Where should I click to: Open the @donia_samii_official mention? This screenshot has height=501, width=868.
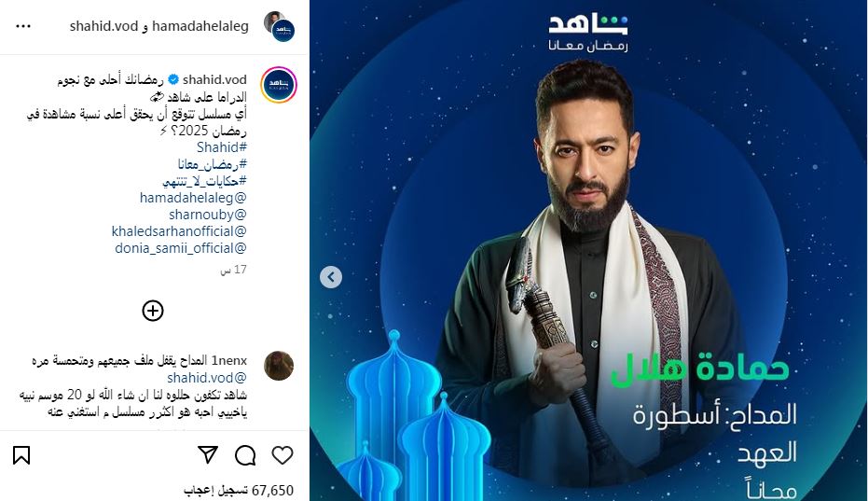point(181,248)
